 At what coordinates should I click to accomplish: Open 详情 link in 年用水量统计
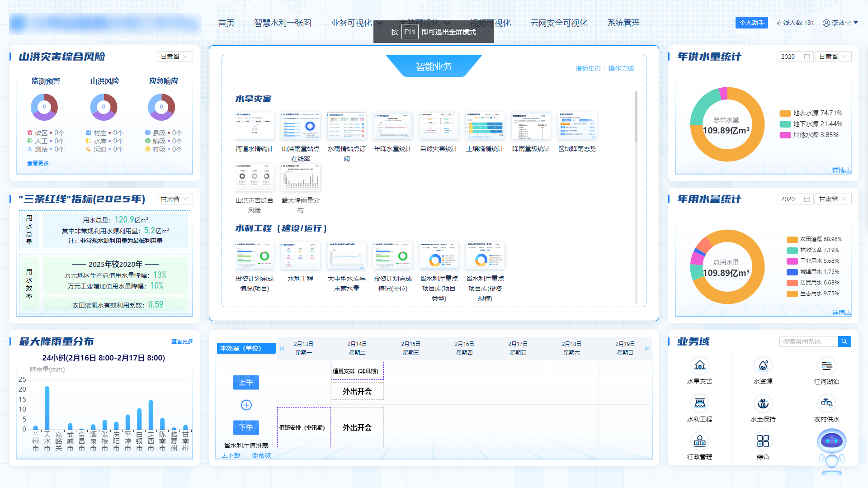(841, 313)
